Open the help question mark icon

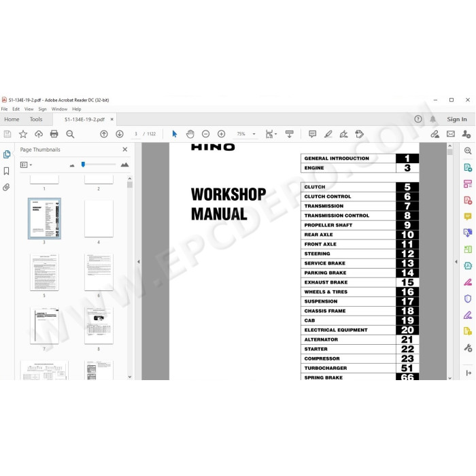(418, 119)
